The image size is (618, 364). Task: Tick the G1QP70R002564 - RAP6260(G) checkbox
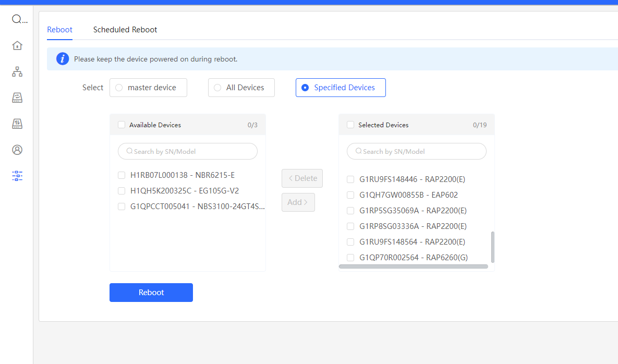tap(350, 258)
